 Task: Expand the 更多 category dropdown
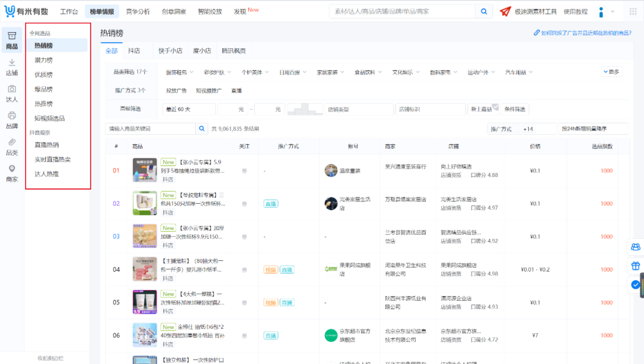pos(610,71)
